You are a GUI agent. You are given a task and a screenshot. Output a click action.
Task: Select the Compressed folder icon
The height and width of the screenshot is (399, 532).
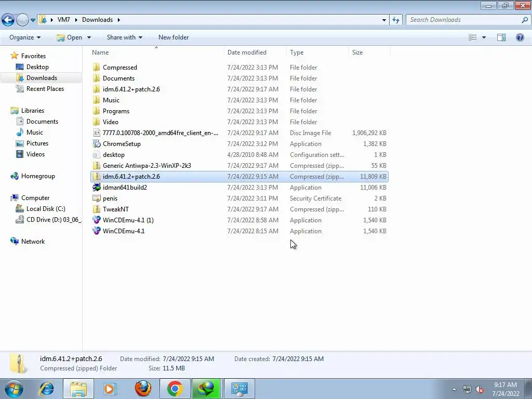(x=96, y=67)
